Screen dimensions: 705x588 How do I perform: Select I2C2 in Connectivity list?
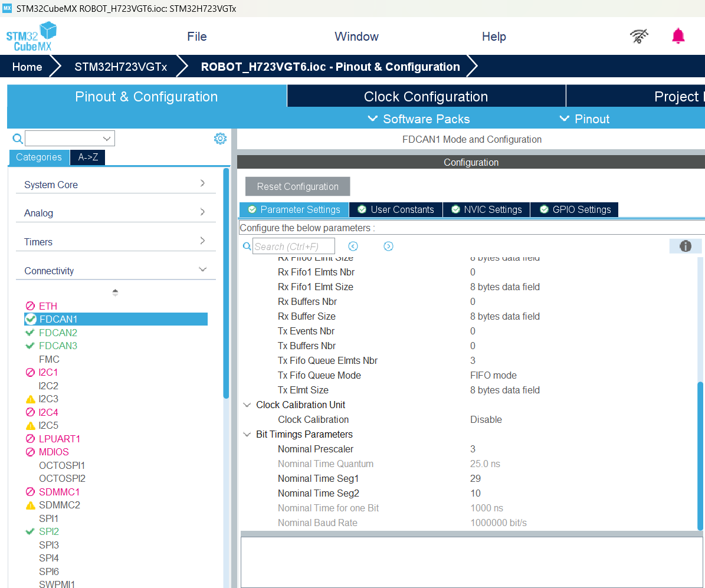tap(48, 386)
